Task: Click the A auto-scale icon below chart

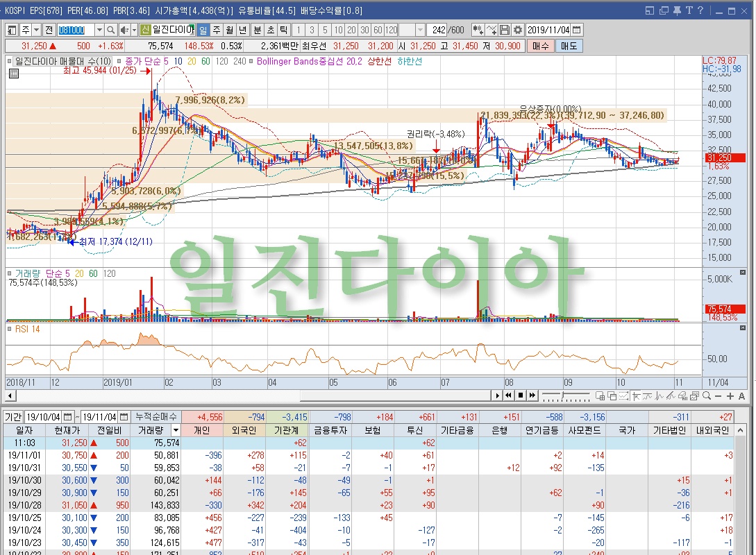Action: (x=741, y=396)
